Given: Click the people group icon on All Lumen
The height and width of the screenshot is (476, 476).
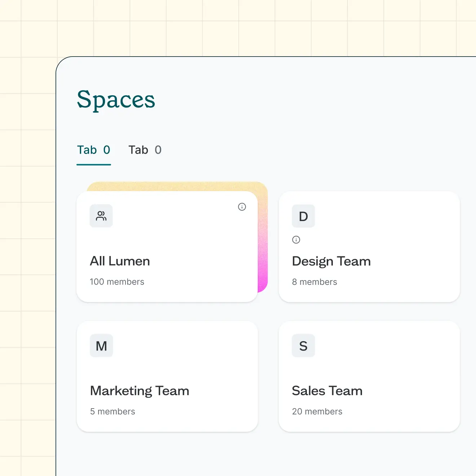Looking at the screenshot, I should (x=101, y=216).
